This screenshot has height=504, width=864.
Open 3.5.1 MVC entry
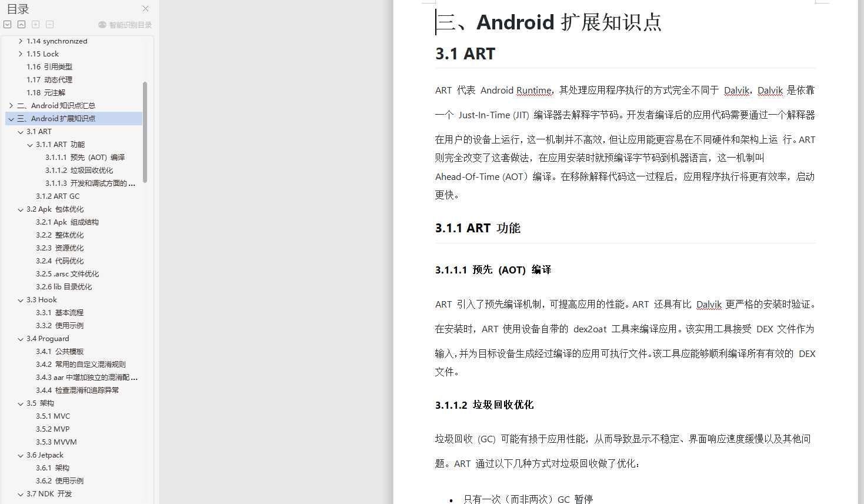[53, 416]
